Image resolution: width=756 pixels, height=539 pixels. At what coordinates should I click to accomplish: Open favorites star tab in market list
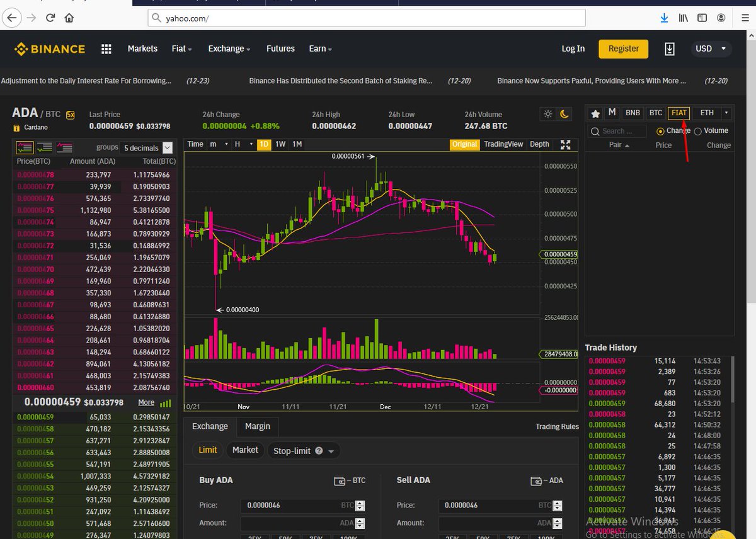click(595, 113)
